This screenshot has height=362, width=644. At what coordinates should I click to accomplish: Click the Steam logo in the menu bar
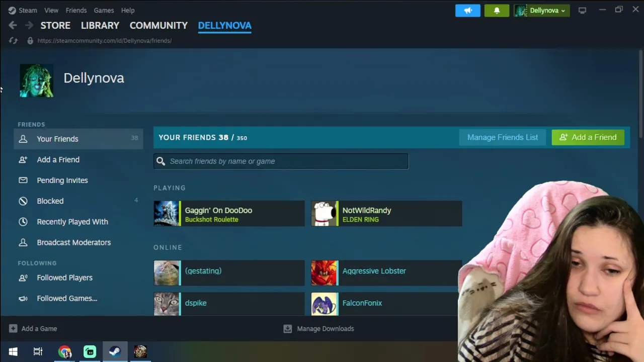[x=12, y=10]
